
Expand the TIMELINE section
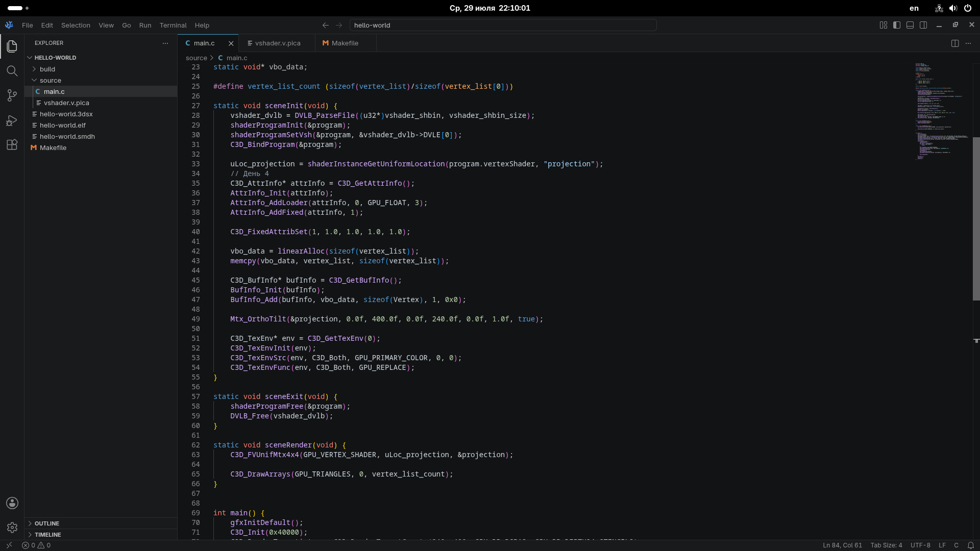[101, 535]
